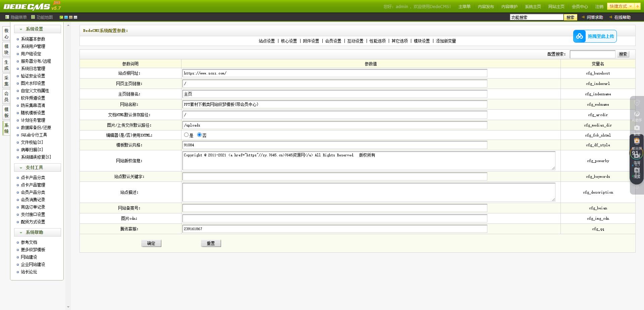Viewport: 644px width, 310px height.
Task: Click the hide menu icon
Action: 7,17
